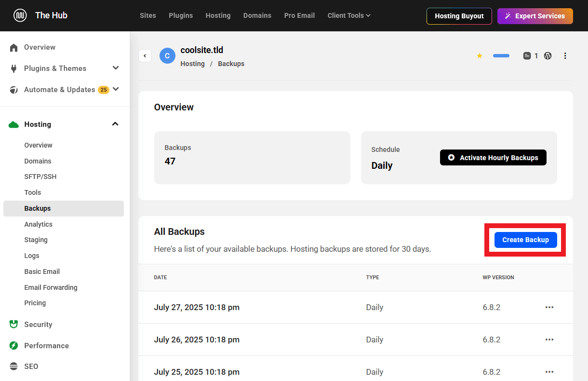Expand the Plugins & Themes section
The height and width of the screenshot is (381, 588).
(115, 68)
